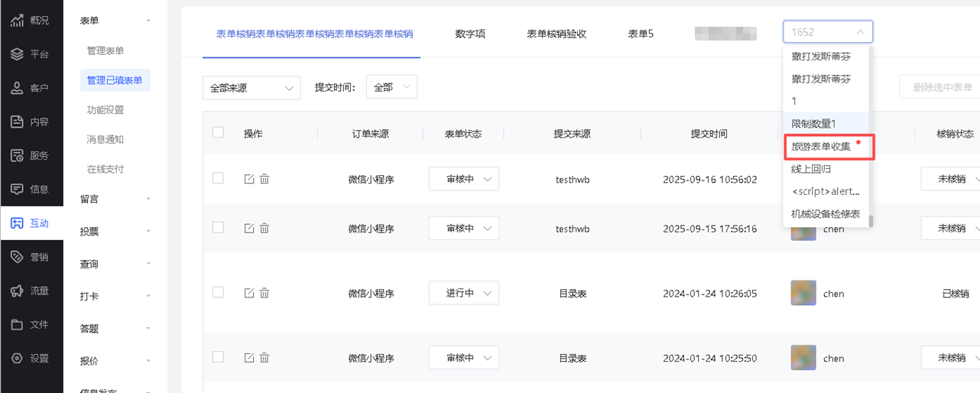Screen dimensions: 980x393
Task: Choose 旅游表单收集 from the dropdown list
Action: point(821,147)
